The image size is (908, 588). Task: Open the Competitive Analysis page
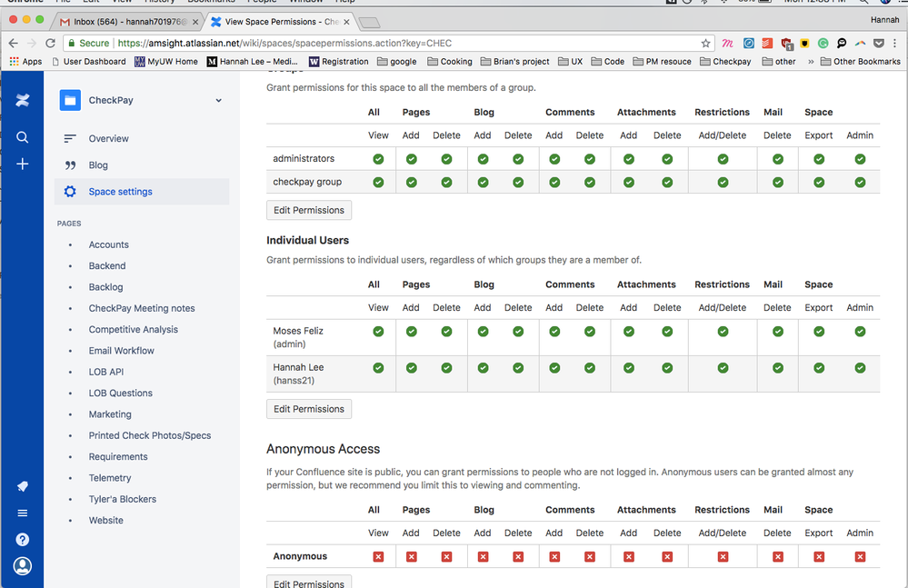click(x=134, y=329)
